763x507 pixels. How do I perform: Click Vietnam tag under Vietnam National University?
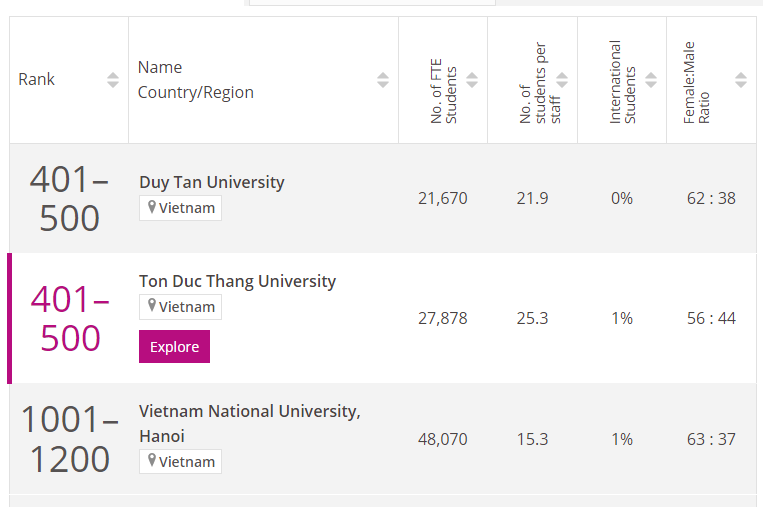pyautogui.click(x=181, y=462)
